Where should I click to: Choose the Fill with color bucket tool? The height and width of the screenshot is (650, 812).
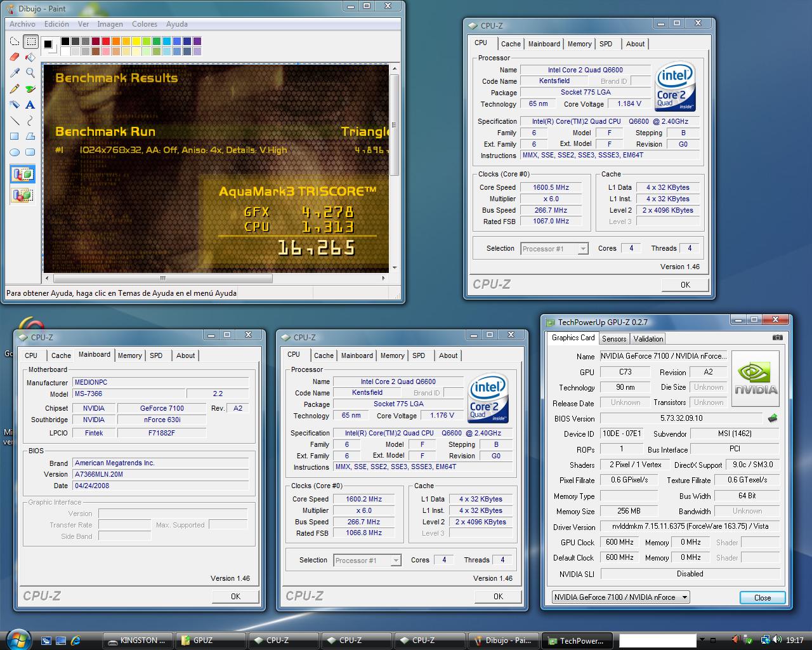coord(30,57)
